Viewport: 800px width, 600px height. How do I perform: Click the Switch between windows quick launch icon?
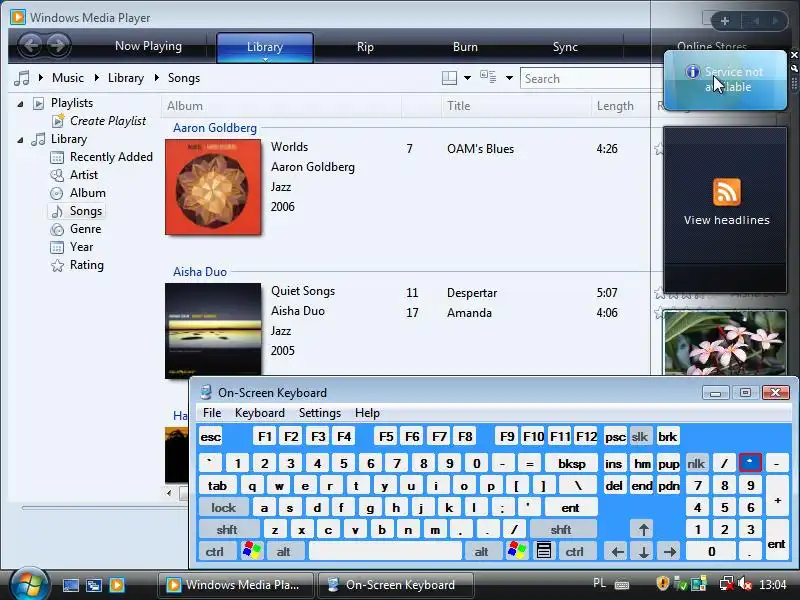tap(94, 585)
